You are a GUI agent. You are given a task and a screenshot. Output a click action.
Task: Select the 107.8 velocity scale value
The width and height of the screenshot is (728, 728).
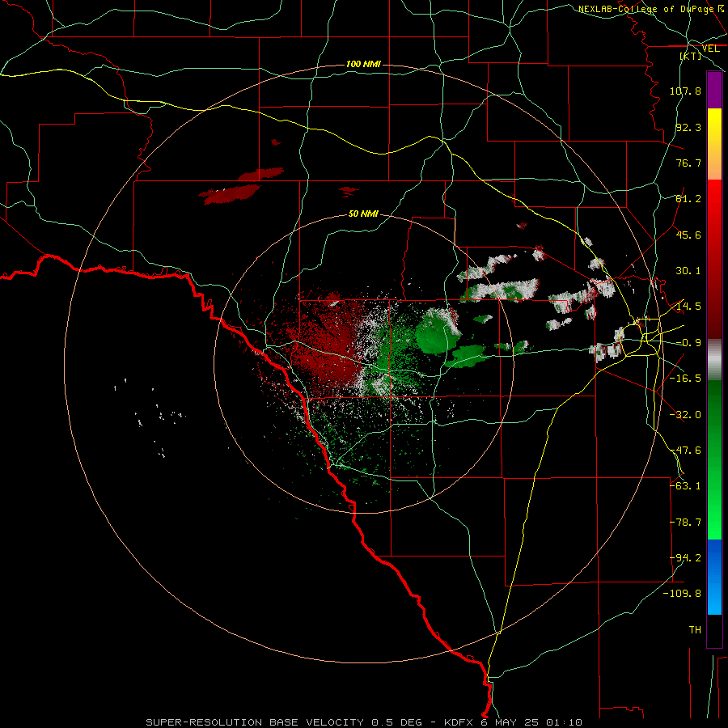pyautogui.click(x=685, y=91)
